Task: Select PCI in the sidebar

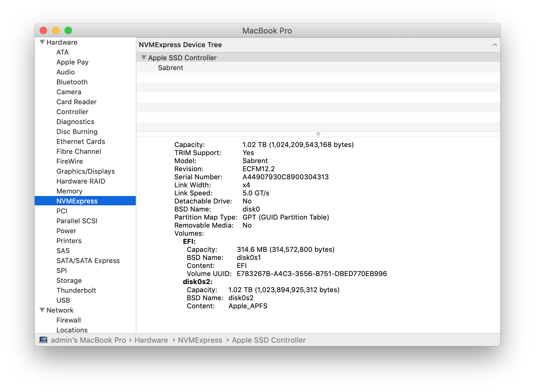Action: pyautogui.click(x=62, y=211)
